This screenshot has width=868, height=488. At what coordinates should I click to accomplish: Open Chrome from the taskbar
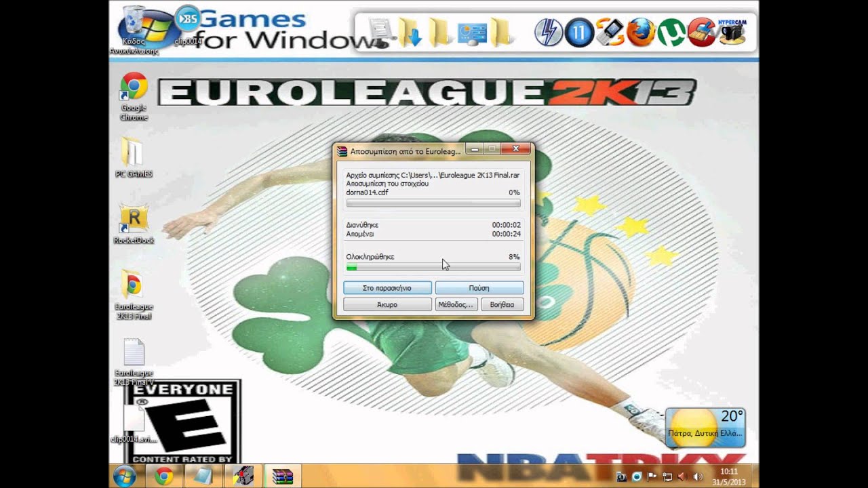point(163,476)
